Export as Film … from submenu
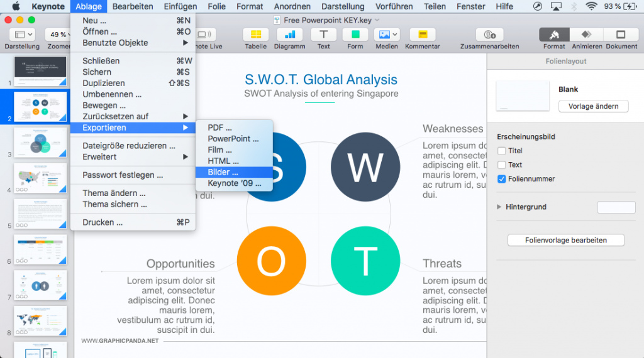 pos(234,149)
